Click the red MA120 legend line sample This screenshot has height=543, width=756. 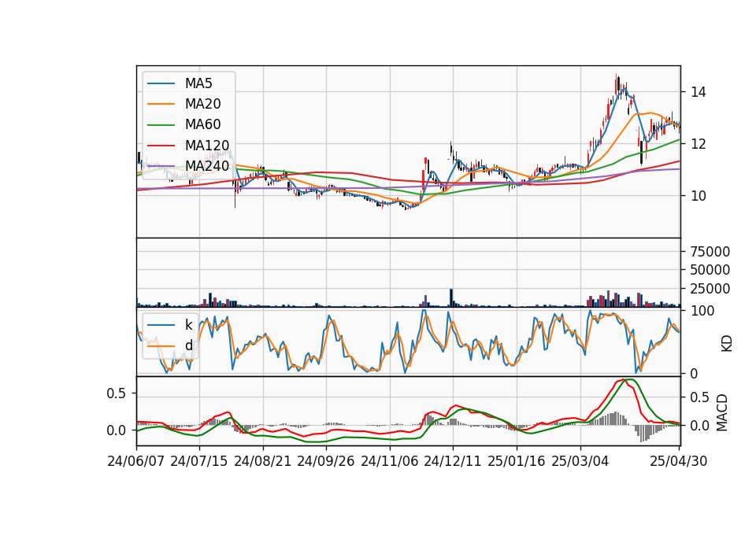pos(161,146)
